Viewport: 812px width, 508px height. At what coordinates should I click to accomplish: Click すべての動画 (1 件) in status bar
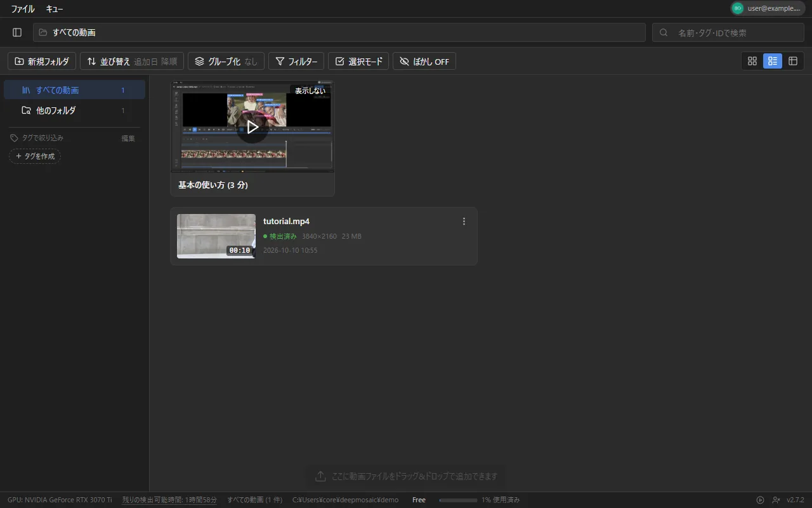coord(255,500)
